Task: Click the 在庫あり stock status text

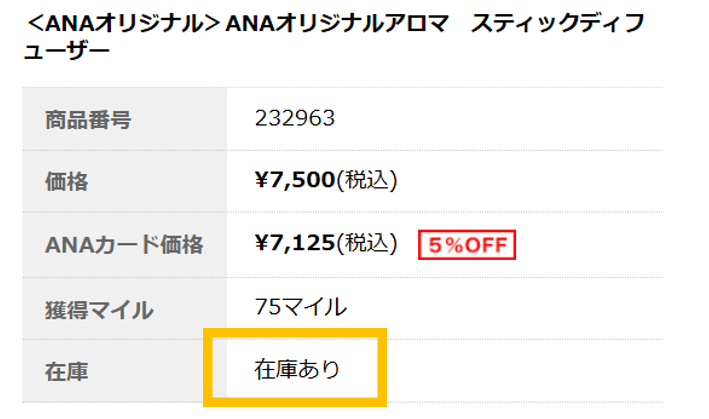Action: pyautogui.click(x=298, y=370)
